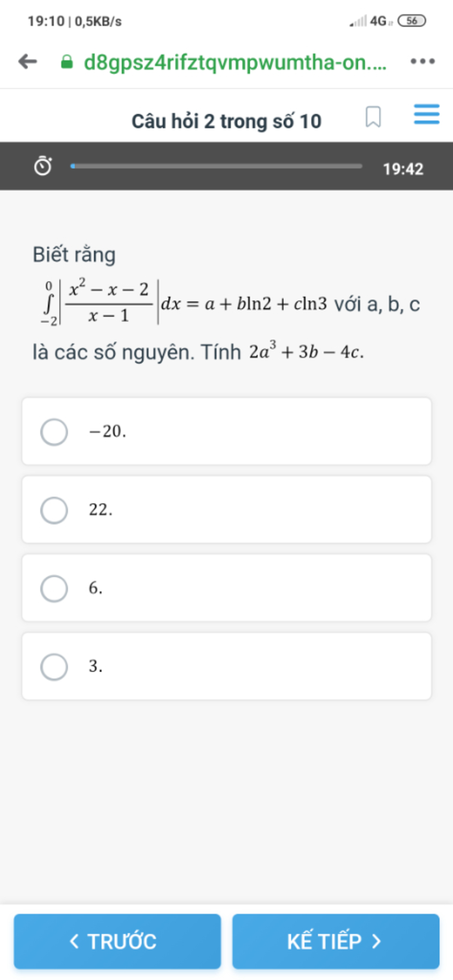Go to previous question with TRƯỚC
Viewport: 453px width, 980px height.
pyautogui.click(x=117, y=941)
